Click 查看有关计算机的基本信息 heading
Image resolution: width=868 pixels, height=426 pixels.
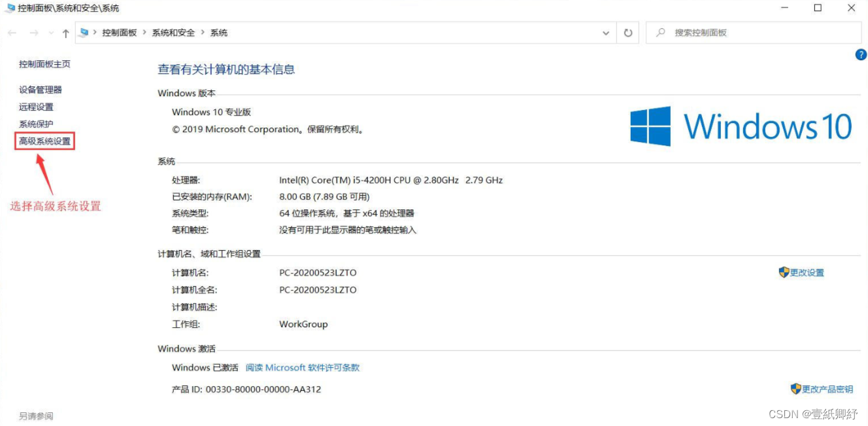pos(226,69)
